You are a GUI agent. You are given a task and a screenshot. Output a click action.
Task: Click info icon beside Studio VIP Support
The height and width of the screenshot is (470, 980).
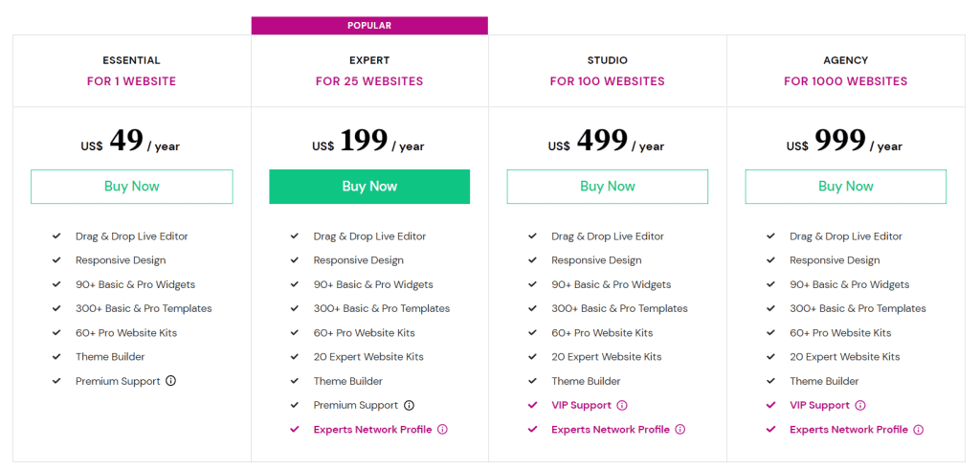pyautogui.click(x=622, y=405)
